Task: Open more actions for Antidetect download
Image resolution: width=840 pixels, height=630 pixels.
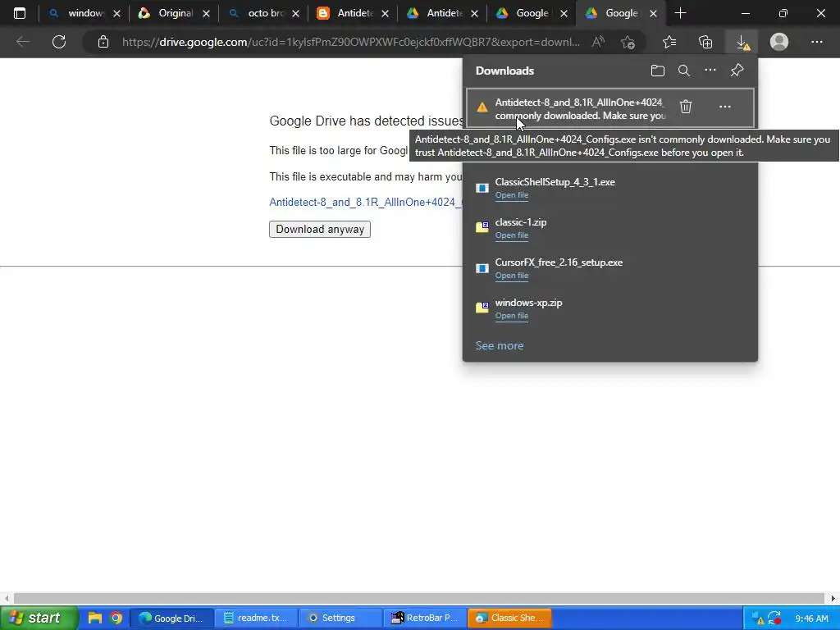Action: [725, 107]
